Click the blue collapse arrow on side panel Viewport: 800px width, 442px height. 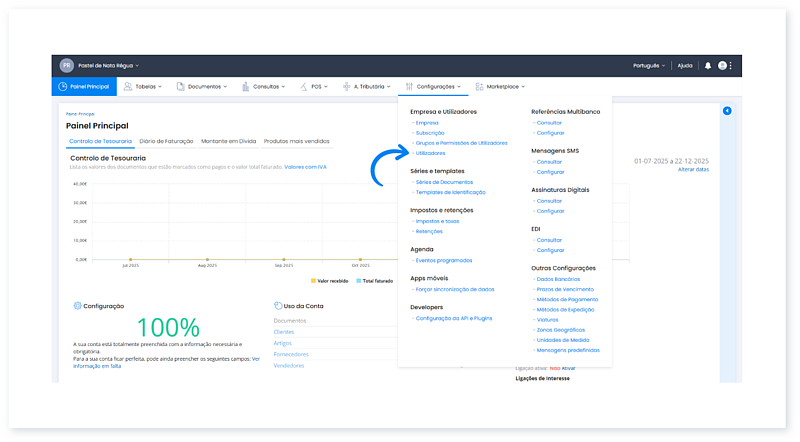727,110
